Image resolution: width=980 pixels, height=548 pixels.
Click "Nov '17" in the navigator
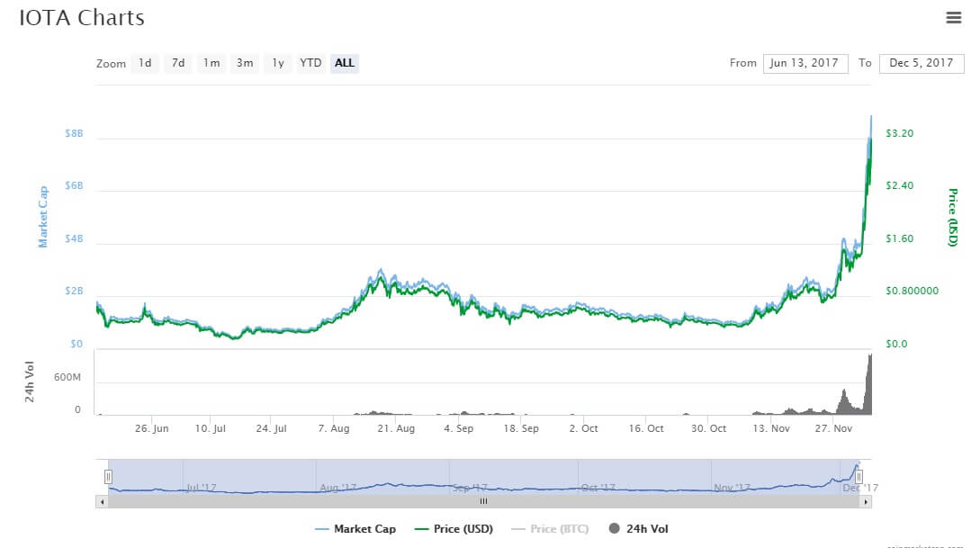click(732, 488)
